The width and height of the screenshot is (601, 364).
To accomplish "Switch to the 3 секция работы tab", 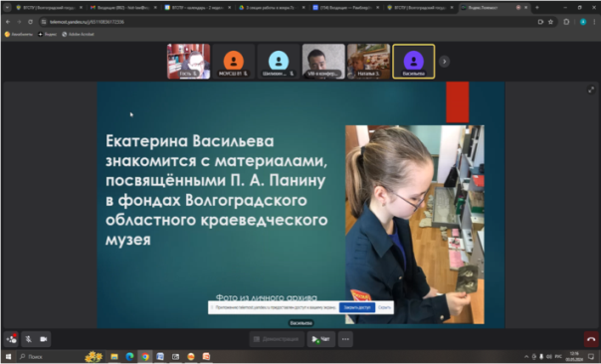I will [272, 7].
